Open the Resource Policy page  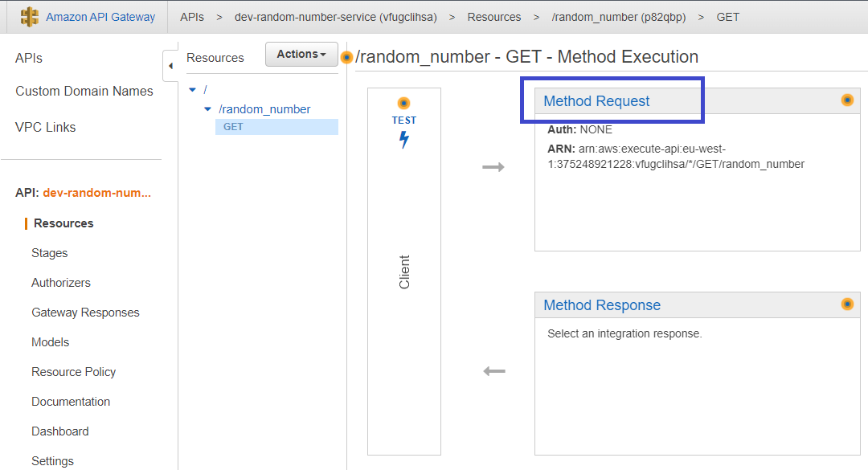pyautogui.click(x=74, y=372)
